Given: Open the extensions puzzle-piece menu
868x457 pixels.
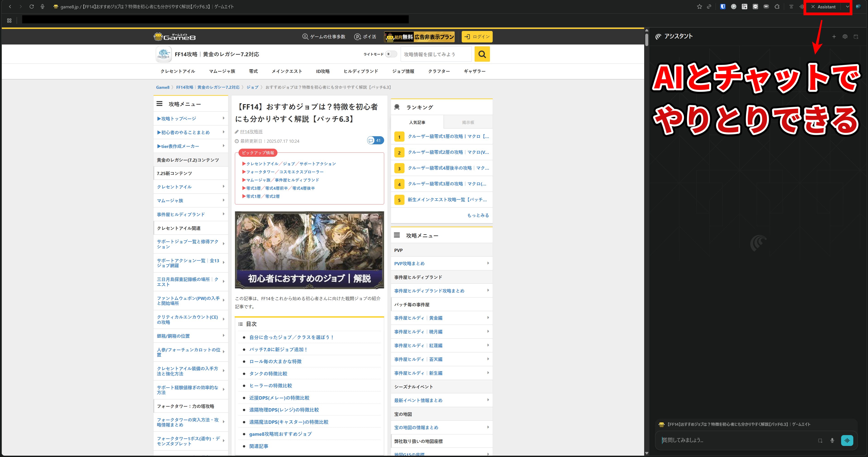Looking at the screenshot, I should coord(777,6).
